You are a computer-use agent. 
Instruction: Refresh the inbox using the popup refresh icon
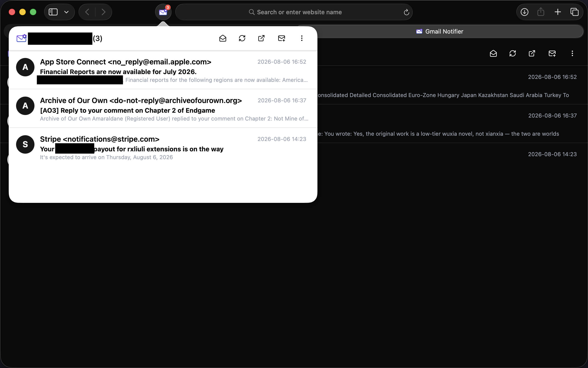click(x=242, y=38)
